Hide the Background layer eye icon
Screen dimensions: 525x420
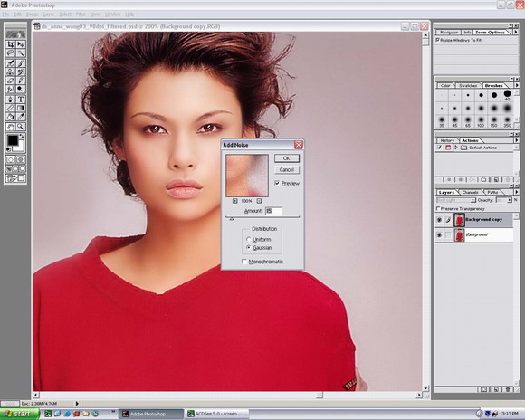pyautogui.click(x=439, y=235)
